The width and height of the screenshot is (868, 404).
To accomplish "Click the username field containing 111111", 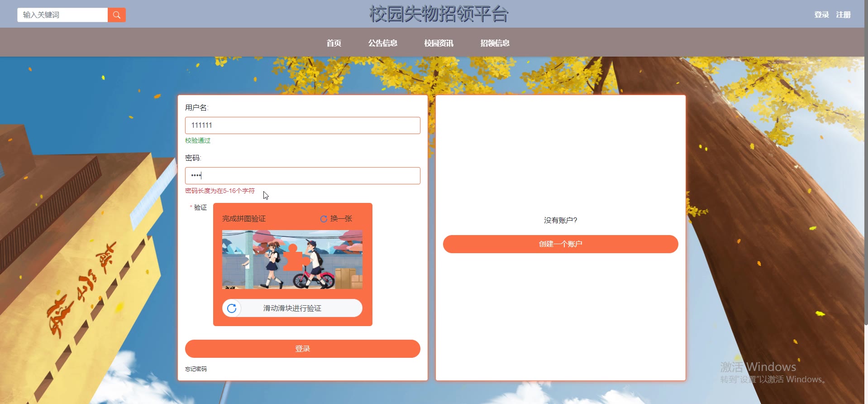I will [302, 125].
